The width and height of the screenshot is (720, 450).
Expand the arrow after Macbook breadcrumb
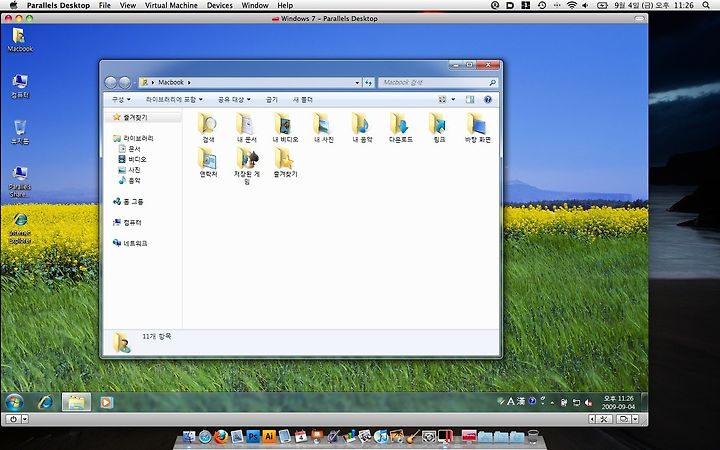tap(189, 83)
